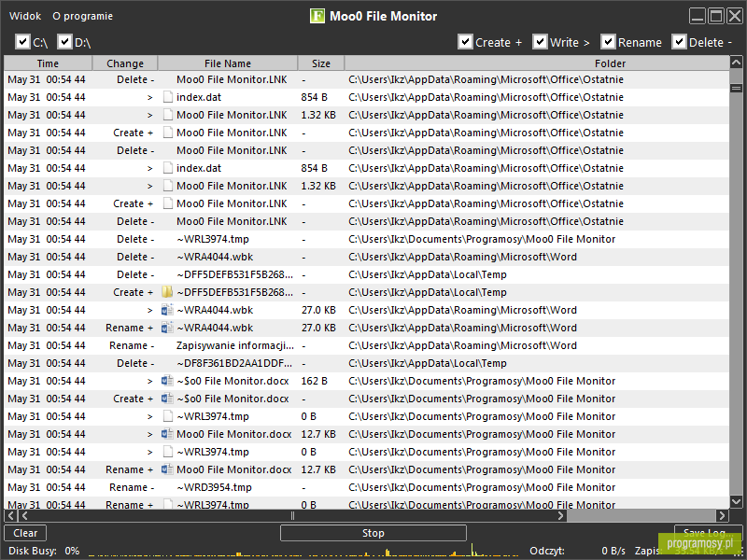Click the vertical scrollbar thumb
Screen dimensions: 747x560
point(736,88)
